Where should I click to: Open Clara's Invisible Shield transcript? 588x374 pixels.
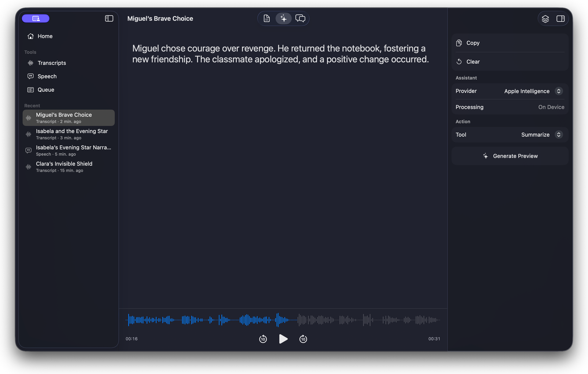pyautogui.click(x=69, y=167)
